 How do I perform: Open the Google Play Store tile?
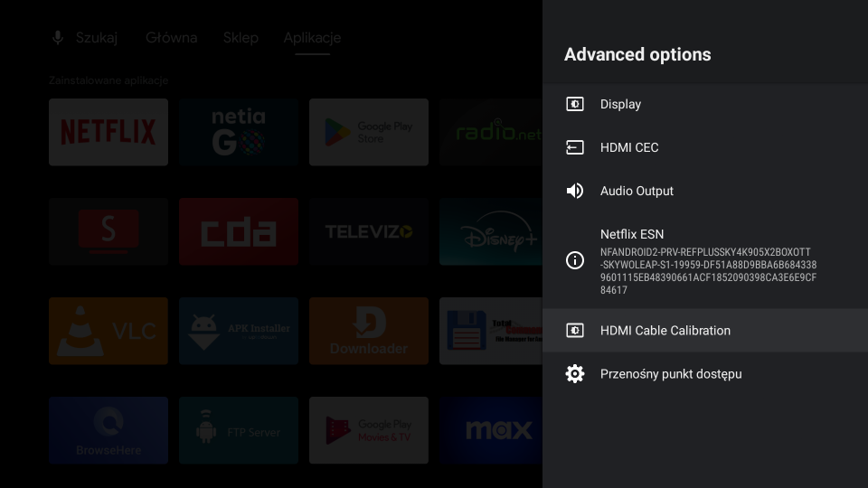369,132
